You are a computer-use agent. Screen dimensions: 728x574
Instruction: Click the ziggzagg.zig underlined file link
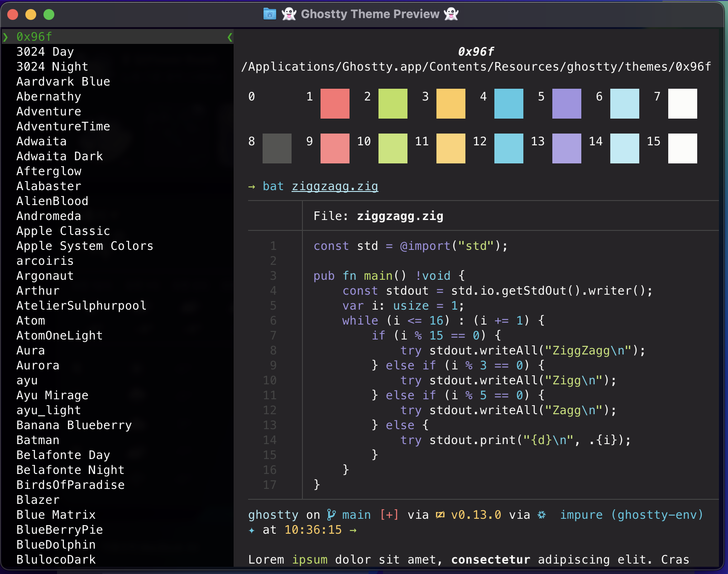tap(335, 187)
